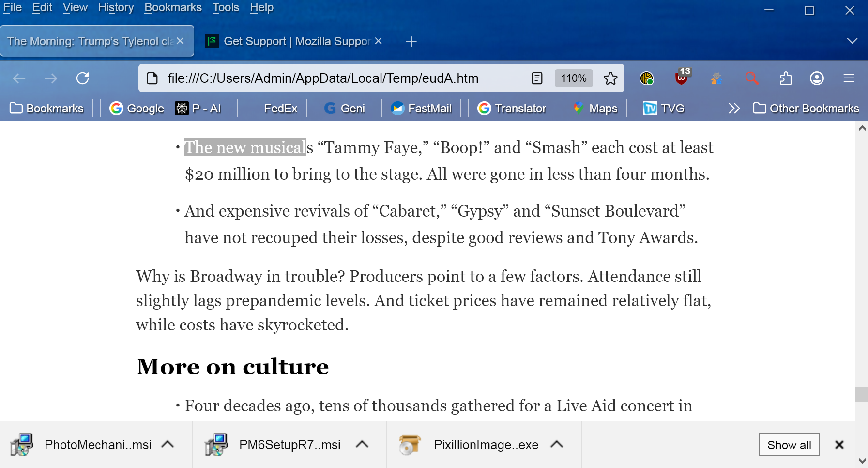Viewport: 868px width, 468px height.
Task: Close The Morning: Trump's Tylenol tab
Action: [180, 41]
